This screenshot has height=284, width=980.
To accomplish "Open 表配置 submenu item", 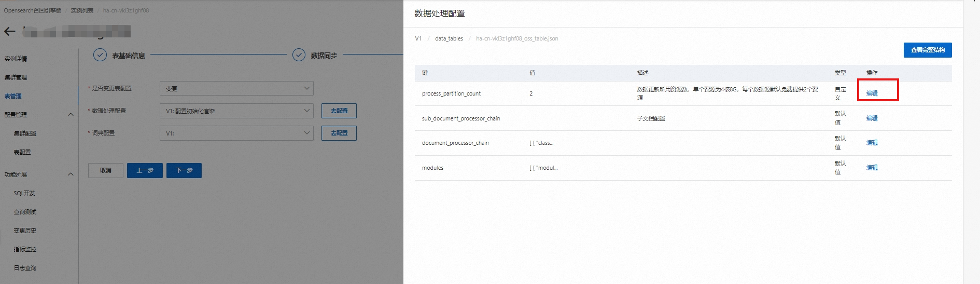I will click(x=22, y=152).
